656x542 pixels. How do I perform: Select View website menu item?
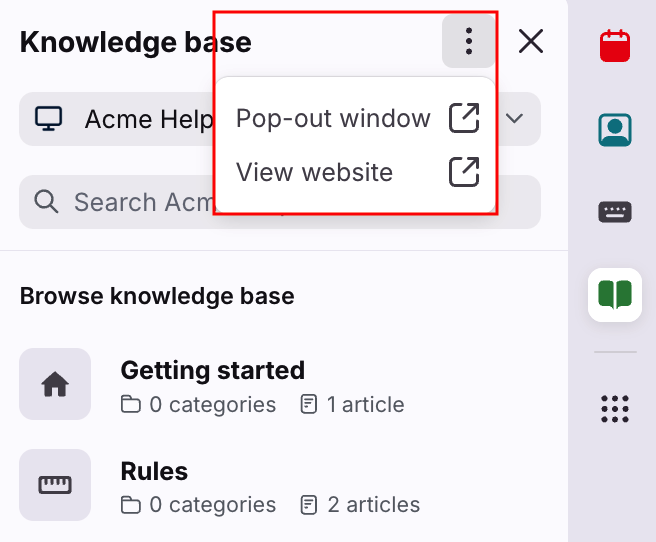314,172
